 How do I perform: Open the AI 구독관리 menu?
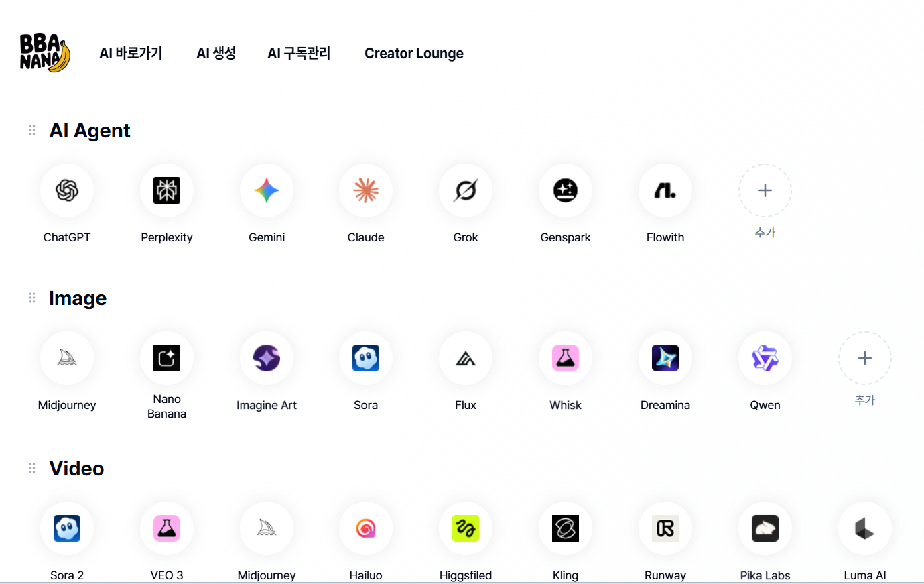point(299,54)
